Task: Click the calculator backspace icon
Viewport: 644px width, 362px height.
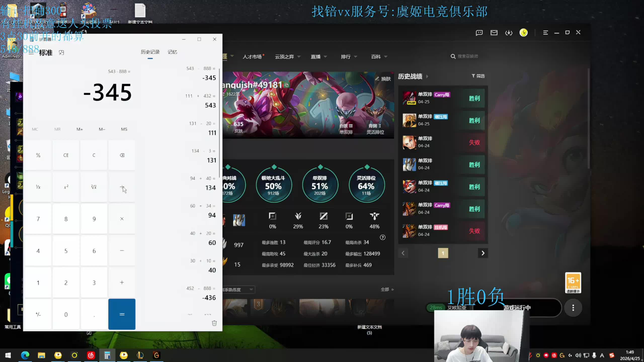Action: 122,155
